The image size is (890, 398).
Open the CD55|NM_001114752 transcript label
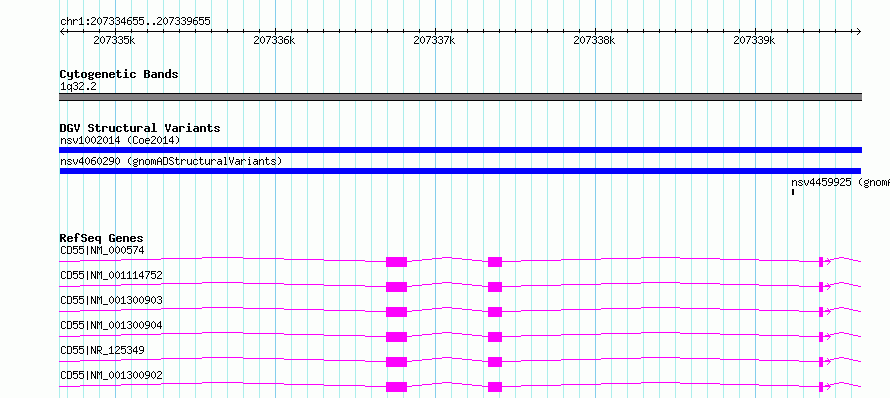111,275
